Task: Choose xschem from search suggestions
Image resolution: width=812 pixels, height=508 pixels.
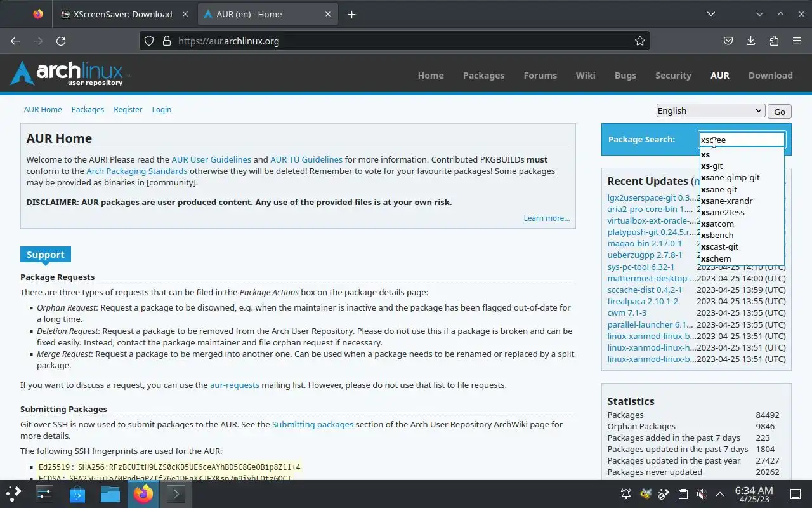Action: (742, 258)
